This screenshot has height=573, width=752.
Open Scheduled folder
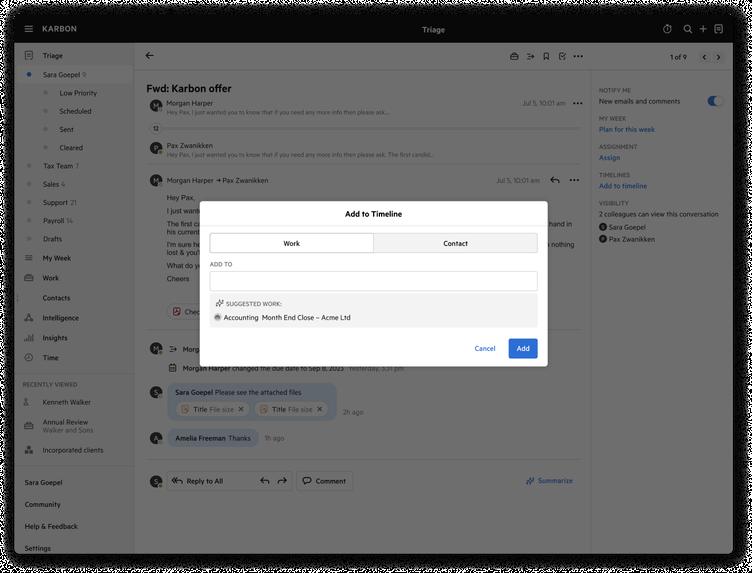tap(75, 111)
